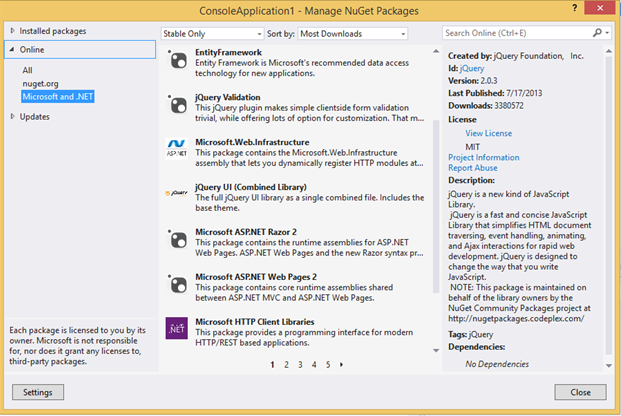The image size is (621, 416).
Task: Open the Project Information link
Action: [x=484, y=158]
